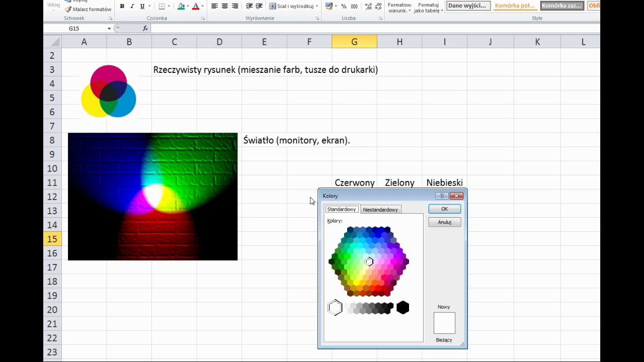This screenshot has height=362, width=644.
Task: Click the fill color paint bucket icon
Action: click(181, 6)
